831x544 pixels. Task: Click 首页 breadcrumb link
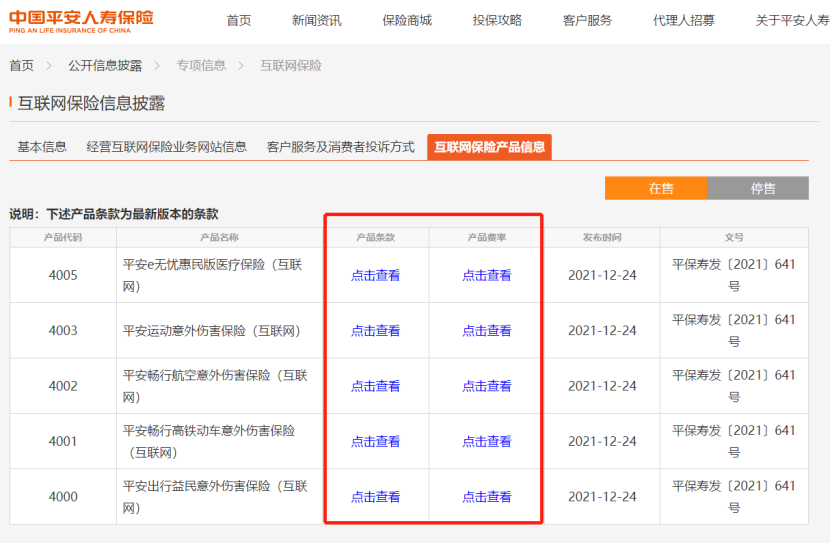pyautogui.click(x=22, y=66)
